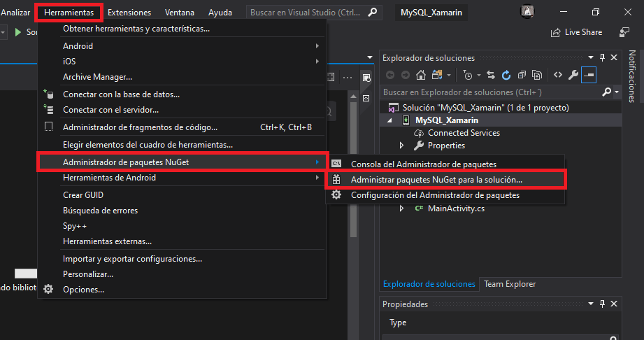Toggle the preview selected items button
Screen dimensions: 644x340
pos(589,75)
